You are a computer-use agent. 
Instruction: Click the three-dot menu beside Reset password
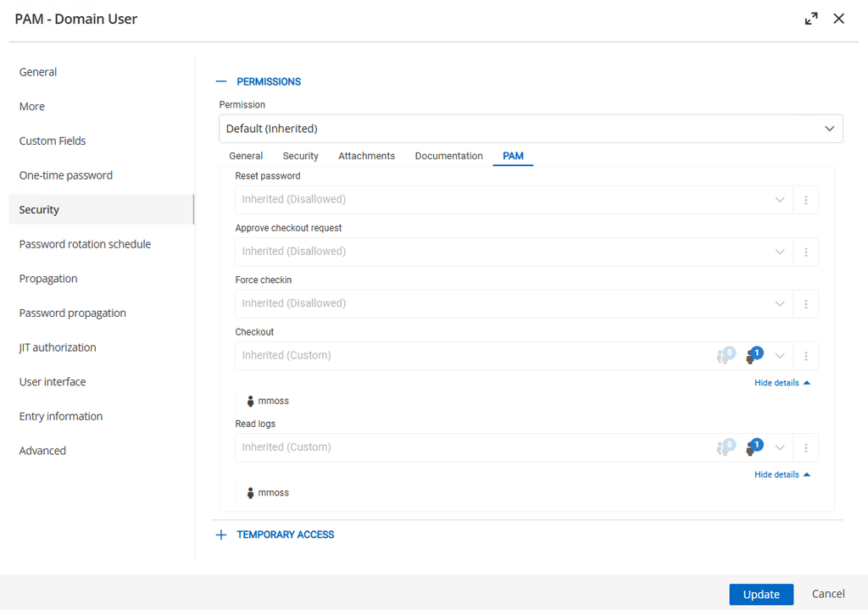[x=805, y=200]
